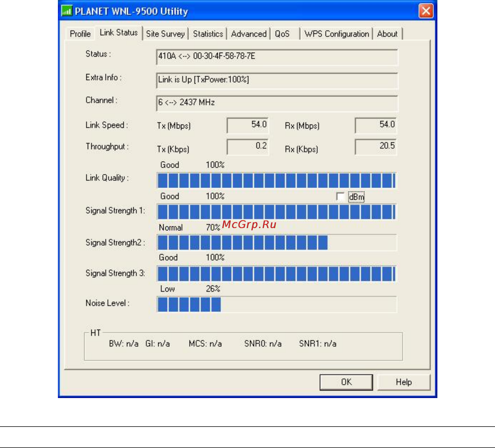Viewport: 495px width, 448px height.
Task: Select the Link Status tab
Action: (119, 33)
